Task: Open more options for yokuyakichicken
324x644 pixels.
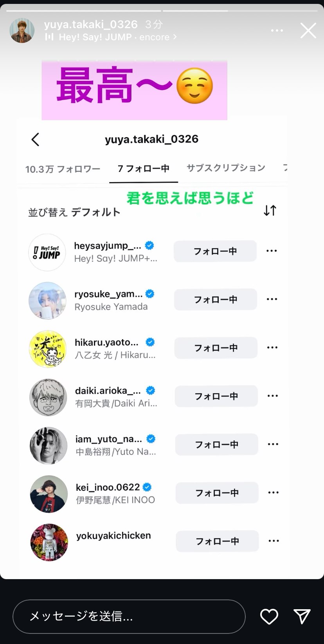Action: (274, 541)
